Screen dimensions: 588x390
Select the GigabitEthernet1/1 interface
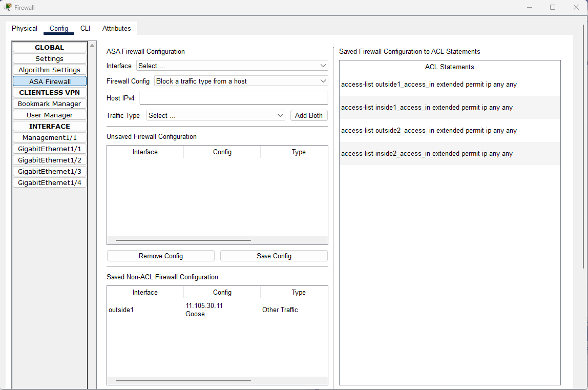pyautogui.click(x=49, y=149)
